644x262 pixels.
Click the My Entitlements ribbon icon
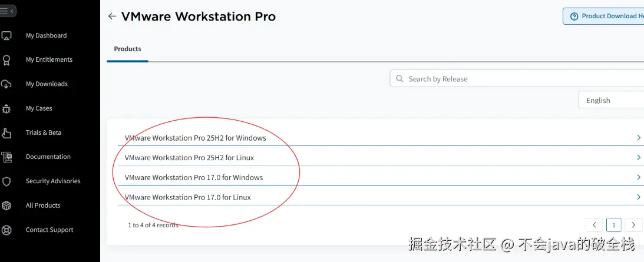pos(6,60)
